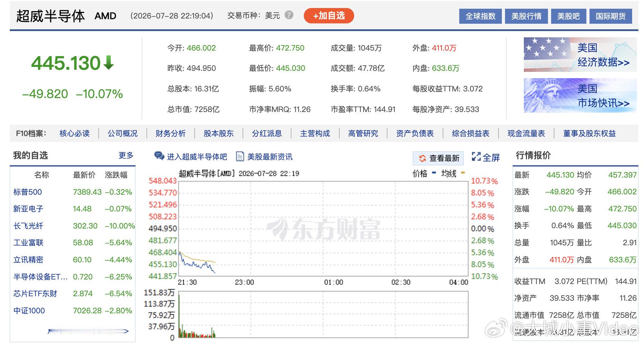Viewport: 644px width, 344px height.
Task: Open the 公司概况 F10 tab
Action: [x=123, y=133]
